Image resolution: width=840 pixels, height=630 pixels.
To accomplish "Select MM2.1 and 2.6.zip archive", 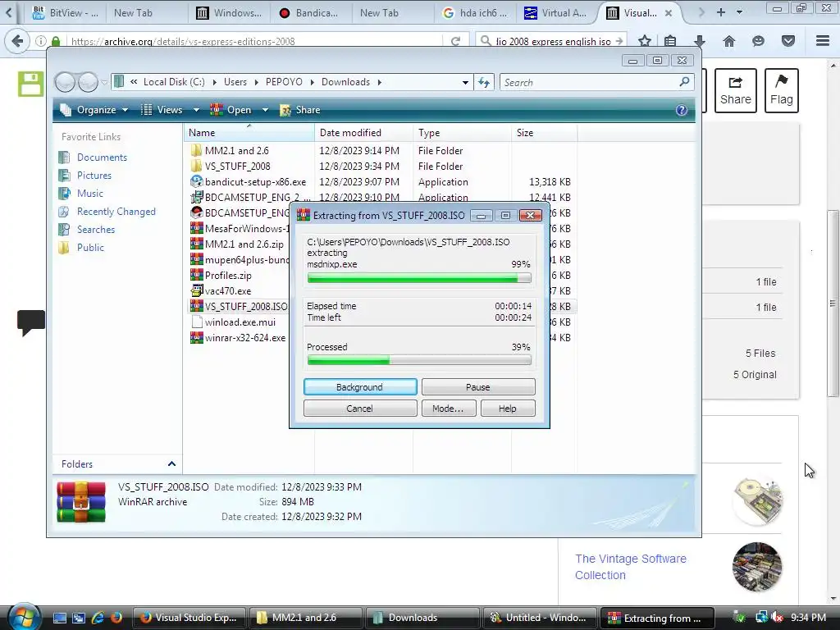I will [x=237, y=244].
